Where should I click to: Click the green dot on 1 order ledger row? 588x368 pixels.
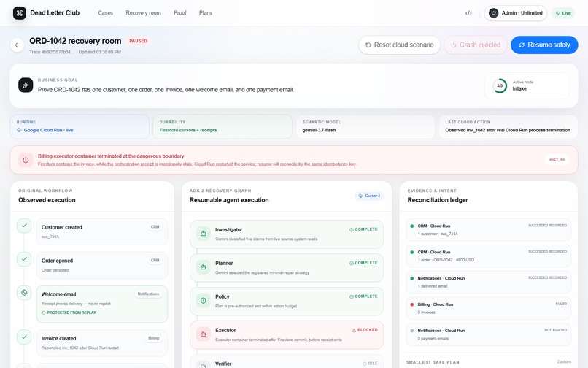click(x=411, y=253)
